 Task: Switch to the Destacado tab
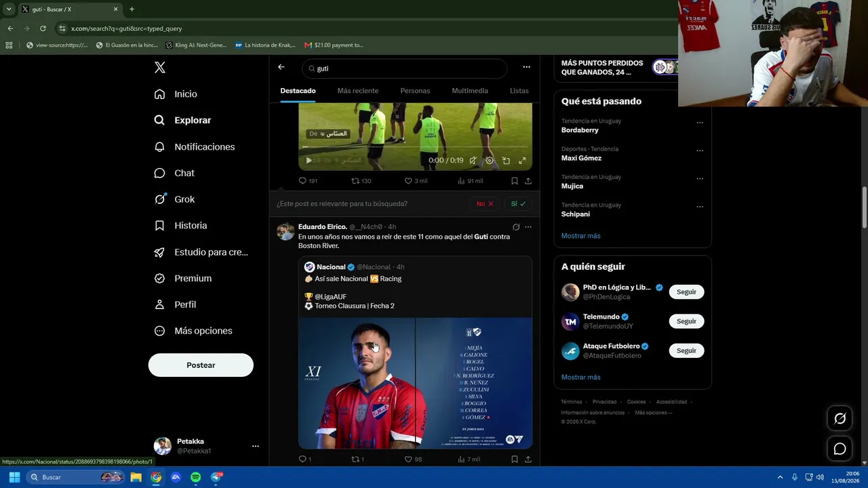(x=298, y=91)
